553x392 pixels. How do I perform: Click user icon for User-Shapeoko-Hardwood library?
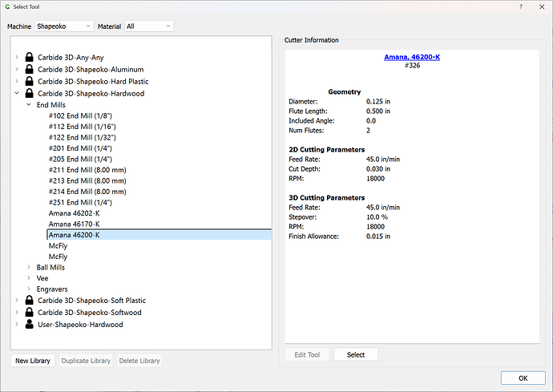pyautogui.click(x=30, y=325)
